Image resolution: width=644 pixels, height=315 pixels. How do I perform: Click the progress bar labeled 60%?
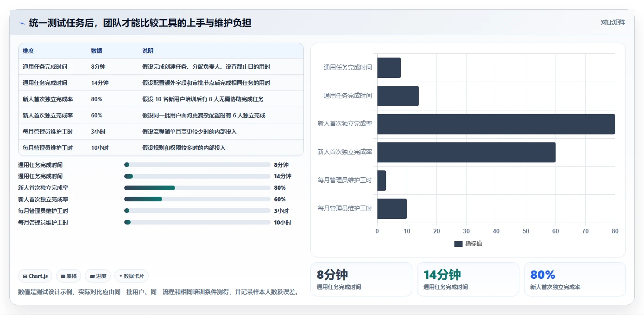(x=197, y=199)
